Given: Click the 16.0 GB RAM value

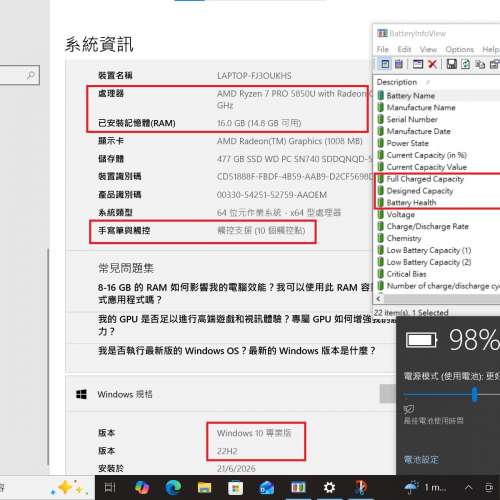Looking at the screenshot, I should [259, 123].
